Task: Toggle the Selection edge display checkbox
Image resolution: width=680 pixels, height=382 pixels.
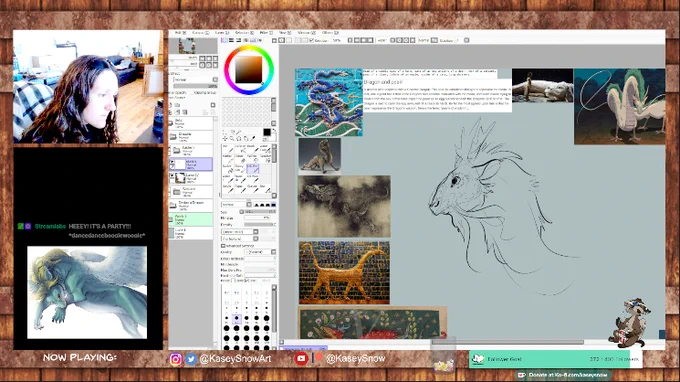Action: [x=311, y=40]
